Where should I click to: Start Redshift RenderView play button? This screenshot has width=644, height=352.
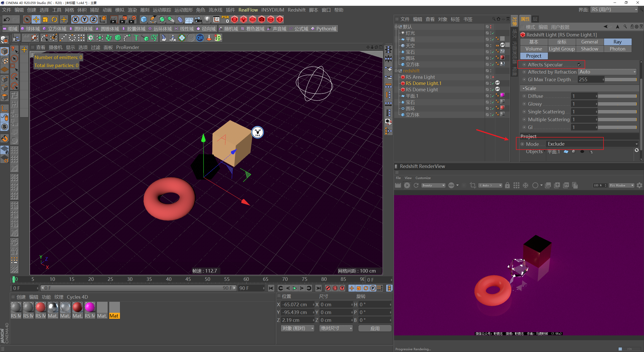tap(407, 185)
